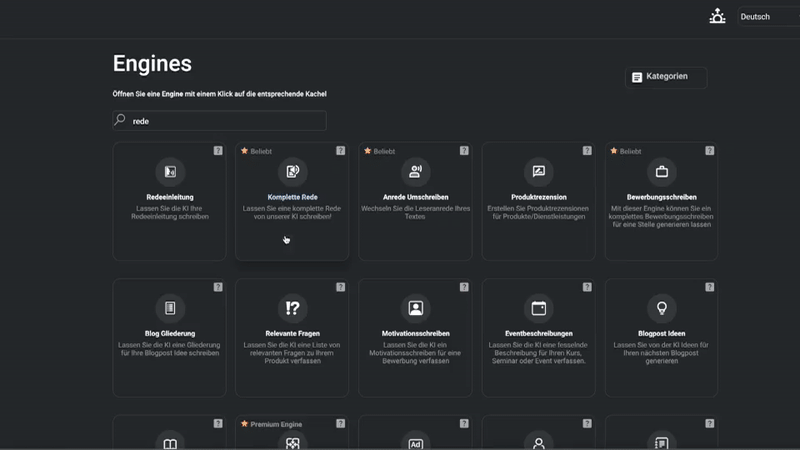This screenshot has width=800, height=450.
Task: Click the Beliebt badge on Bewerbungsschreiben
Action: point(626,151)
